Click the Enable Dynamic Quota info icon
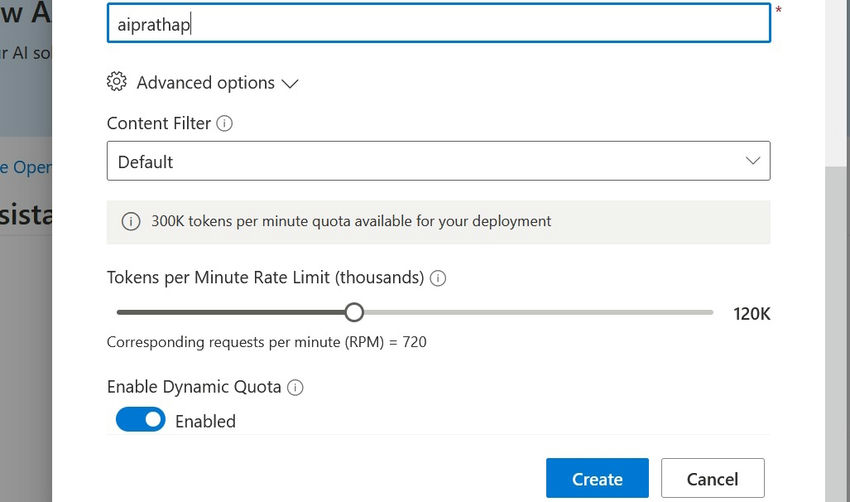Viewport: 850px width, 502px height. coord(295,388)
